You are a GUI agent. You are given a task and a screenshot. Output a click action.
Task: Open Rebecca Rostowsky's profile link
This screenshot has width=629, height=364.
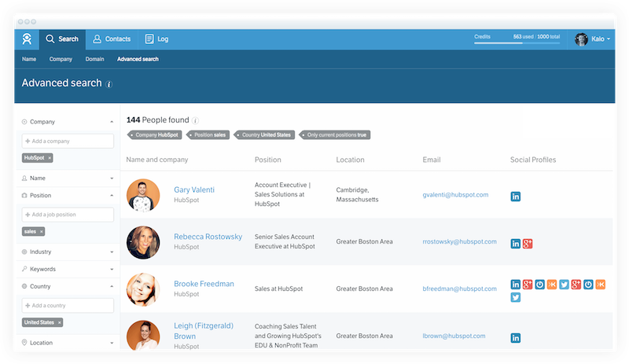click(208, 237)
